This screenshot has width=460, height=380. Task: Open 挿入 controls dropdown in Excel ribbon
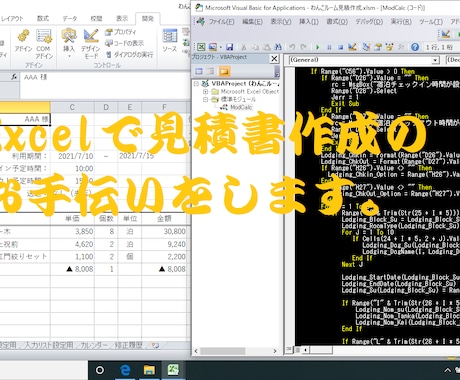pos(69,43)
